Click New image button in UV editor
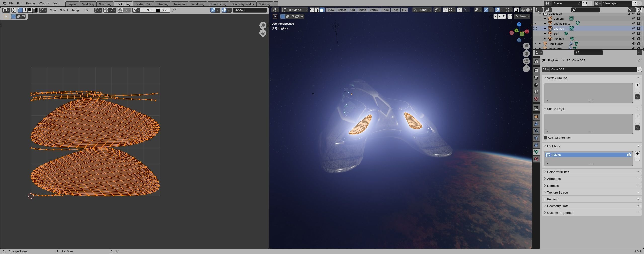Image resolution: width=644 pixels, height=254 pixels. click(147, 10)
